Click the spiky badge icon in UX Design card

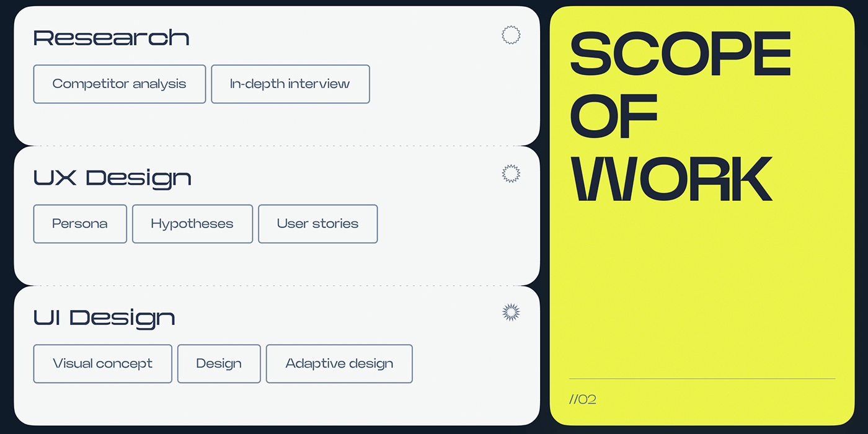click(x=511, y=174)
